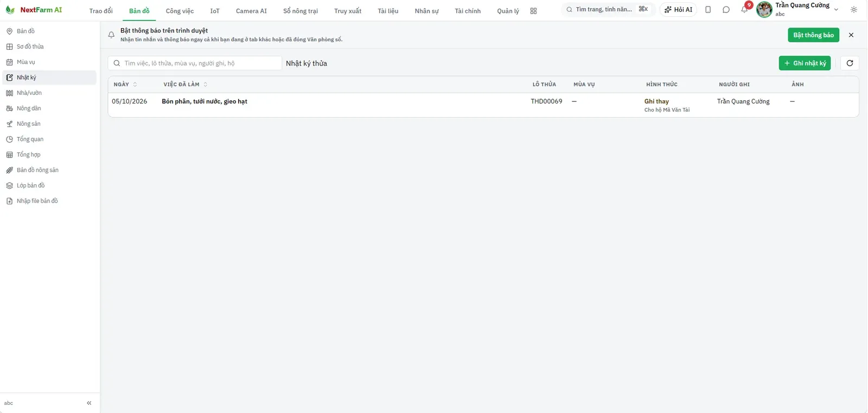Open the chat messages icon
The width and height of the screenshot is (868, 413).
tap(726, 10)
